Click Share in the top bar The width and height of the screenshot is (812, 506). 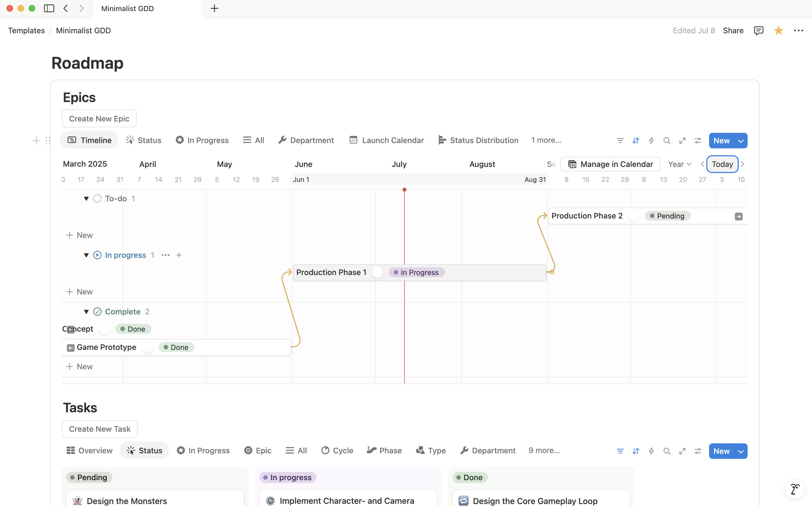click(733, 30)
